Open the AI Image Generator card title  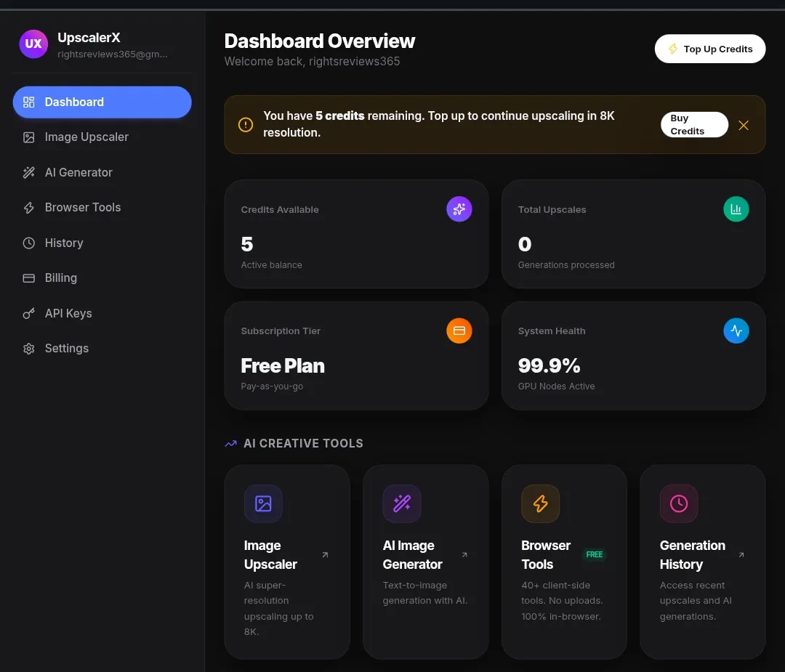(x=413, y=555)
